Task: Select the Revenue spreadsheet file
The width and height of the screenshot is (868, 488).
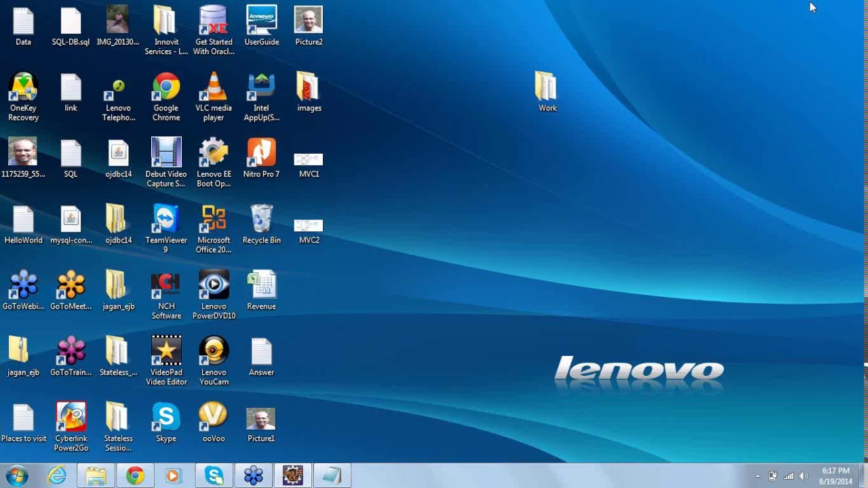Action: (x=261, y=291)
